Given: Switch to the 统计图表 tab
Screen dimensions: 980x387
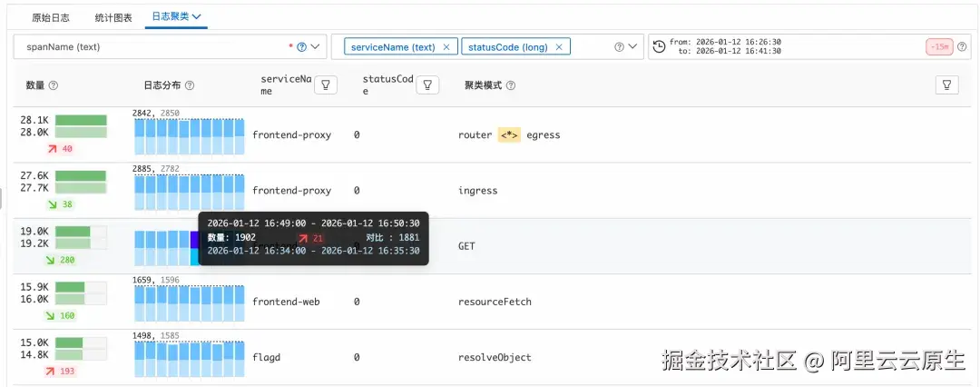Looking at the screenshot, I should point(113,17).
